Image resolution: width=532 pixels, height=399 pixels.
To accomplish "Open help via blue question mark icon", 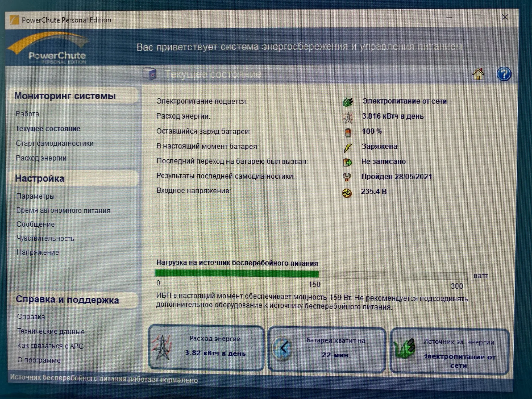I will click(x=504, y=74).
